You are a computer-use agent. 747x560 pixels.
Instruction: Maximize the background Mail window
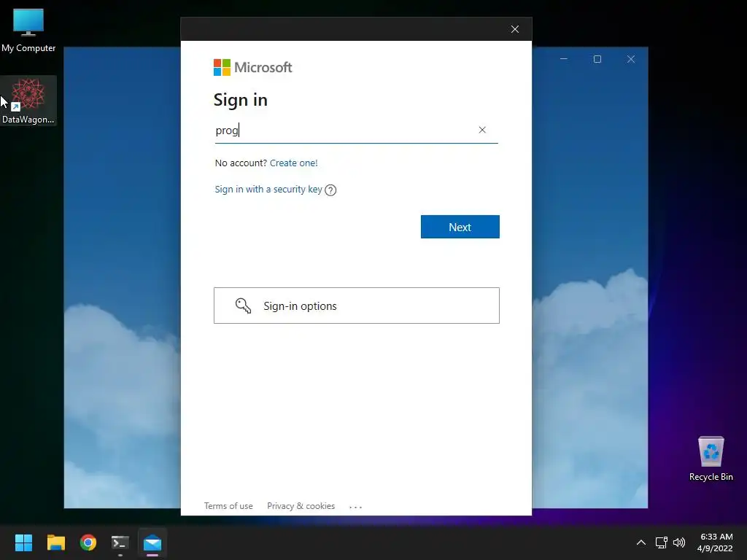pyautogui.click(x=597, y=59)
